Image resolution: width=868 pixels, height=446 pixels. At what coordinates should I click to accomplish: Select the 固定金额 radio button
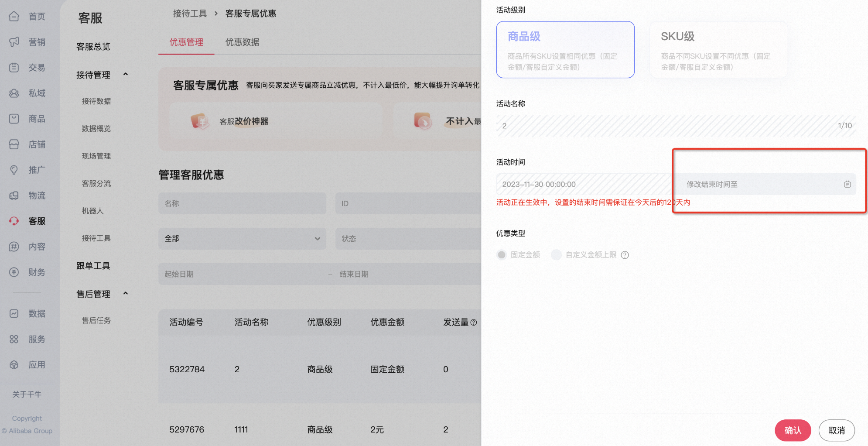click(x=502, y=254)
